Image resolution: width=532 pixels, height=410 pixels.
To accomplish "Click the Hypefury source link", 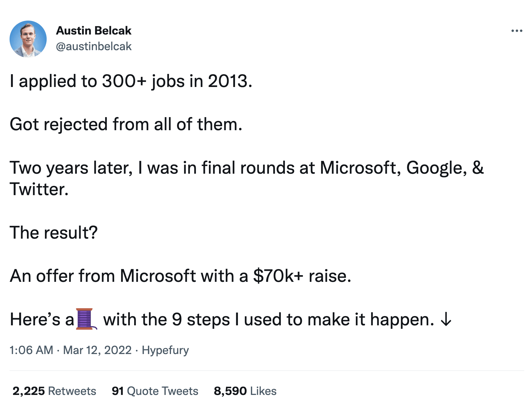I will coord(165,350).
